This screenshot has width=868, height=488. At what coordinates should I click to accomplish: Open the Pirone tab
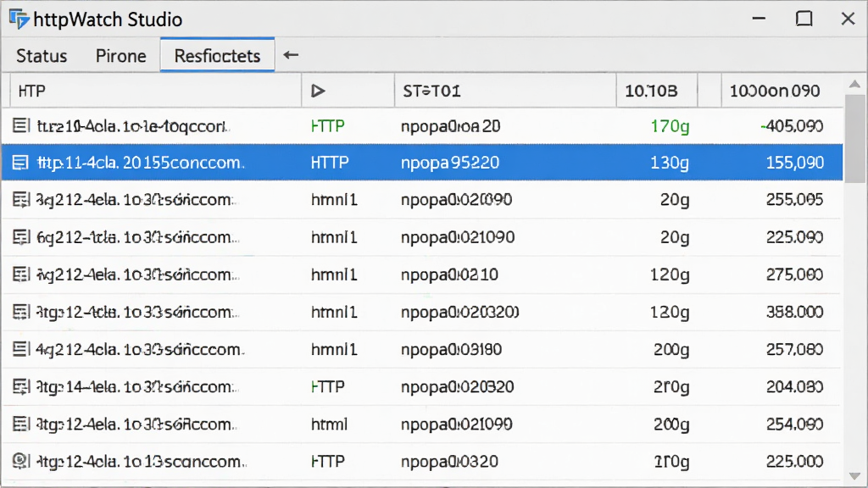pos(120,56)
